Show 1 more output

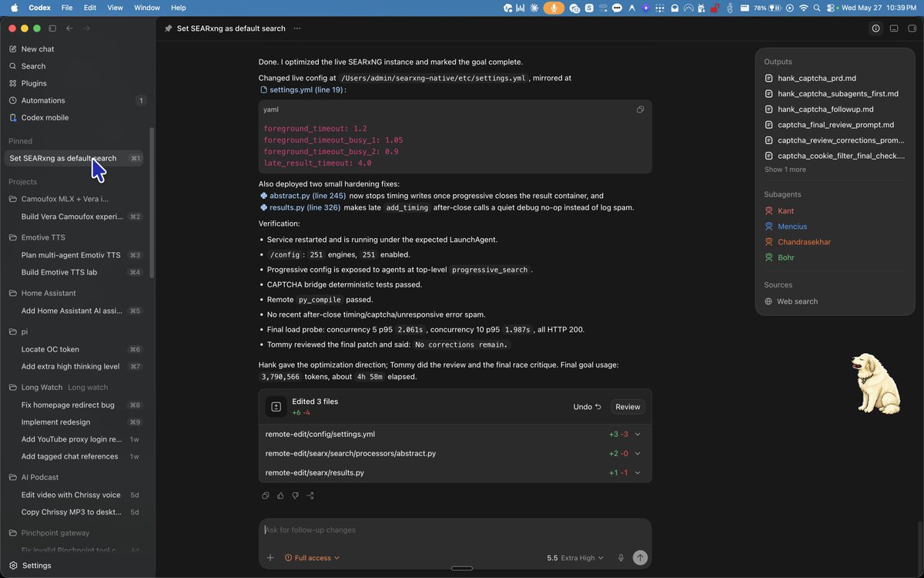tap(785, 170)
